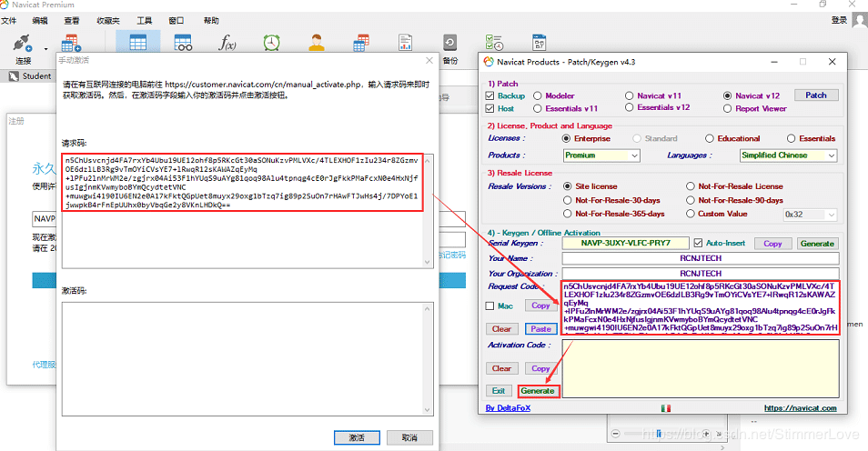Click Generate next to Serial Keygen
Viewport: 868px width, 451px height.
click(x=817, y=244)
